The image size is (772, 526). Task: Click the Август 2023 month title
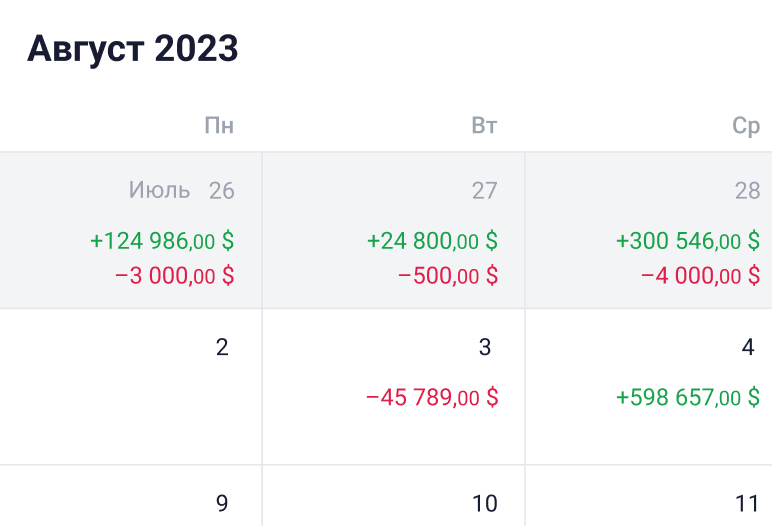click(132, 48)
